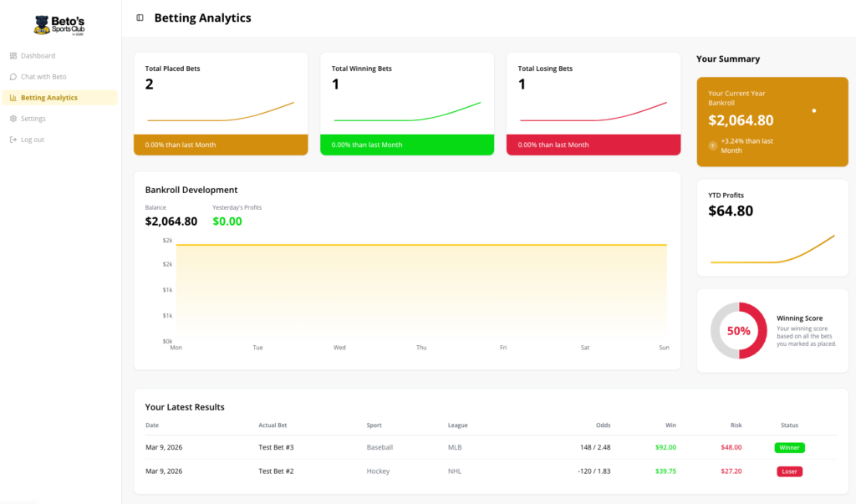Click the Log out arrow icon

[x=13, y=140]
